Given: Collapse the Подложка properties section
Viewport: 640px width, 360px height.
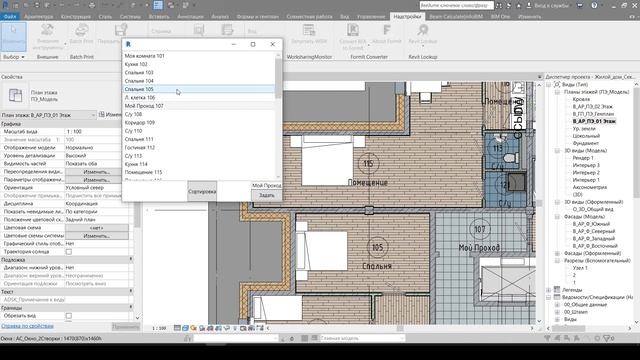Looking at the screenshot, I should 131,259.
